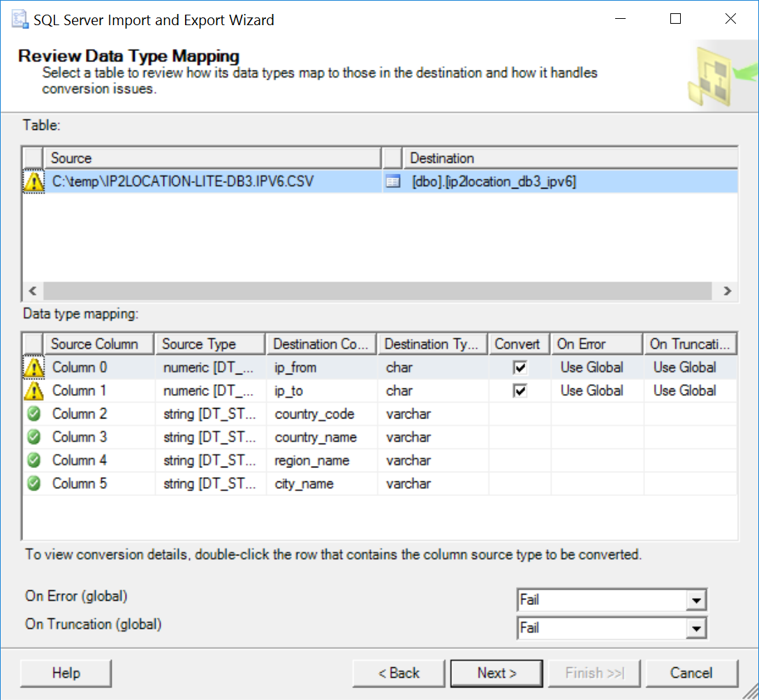This screenshot has height=700, width=759.
Task: Click the warning icon beside the source CSV file
Action: [34, 182]
